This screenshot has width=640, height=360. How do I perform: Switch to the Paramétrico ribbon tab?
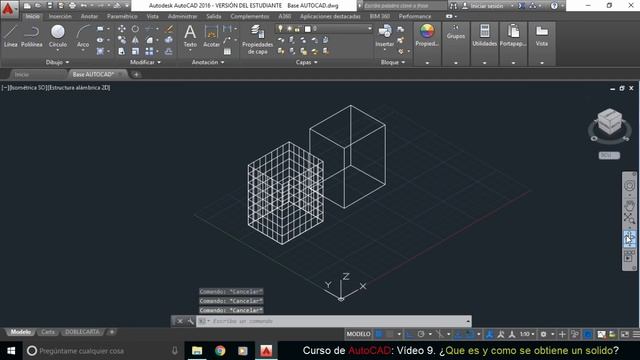coord(122,16)
